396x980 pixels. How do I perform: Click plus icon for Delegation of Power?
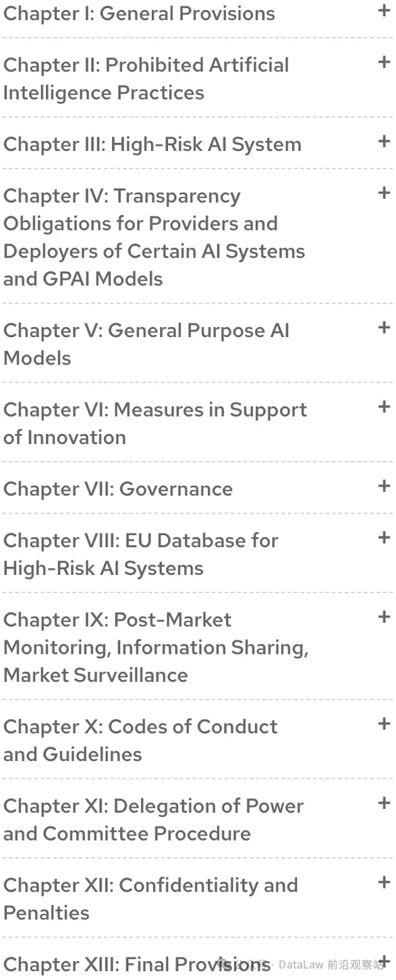click(x=384, y=803)
